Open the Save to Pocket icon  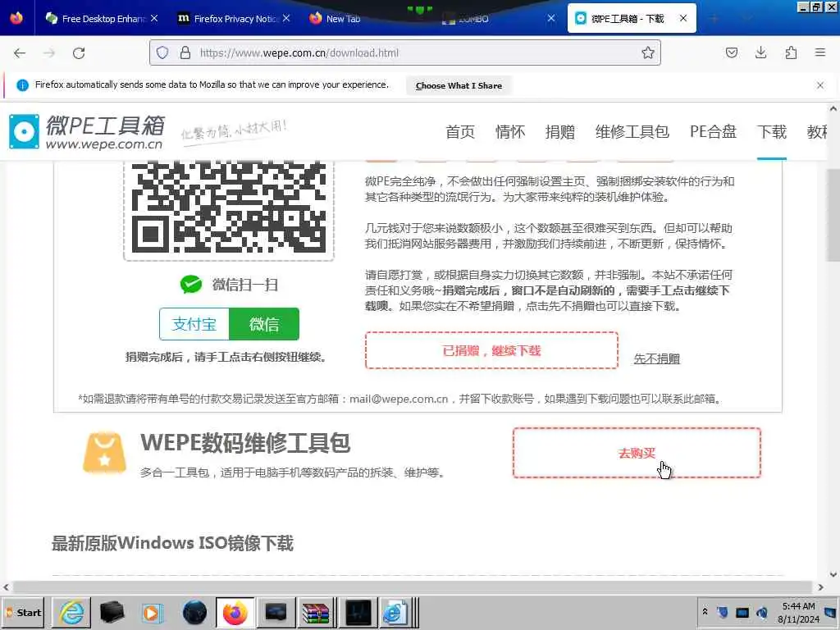click(731, 52)
